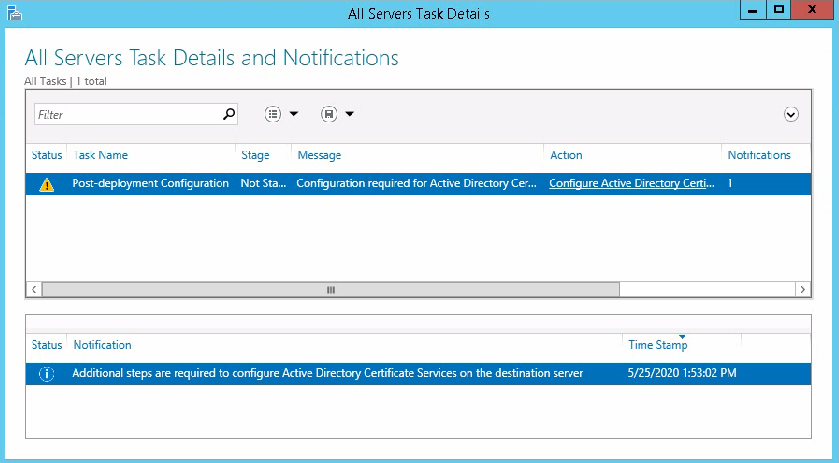Open the list view options icon
This screenshot has width=839, height=463.
pos(273,114)
